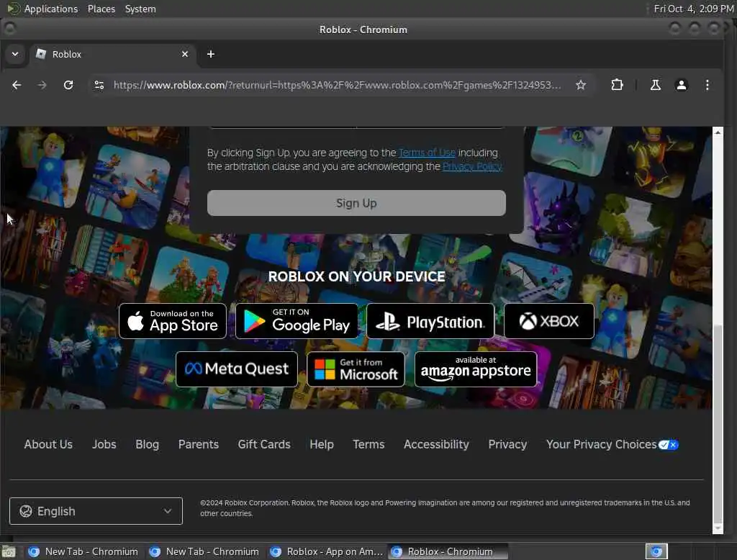The width and height of the screenshot is (737, 560).
Task: Click the show desktop icon in taskbar
Action: tap(9, 551)
